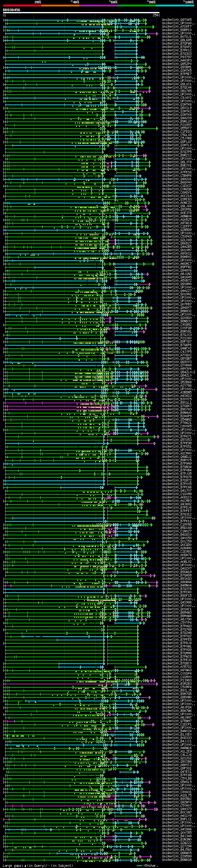
Task: Select hit UniRef100_A2Y786
Action: pos(177,386)
